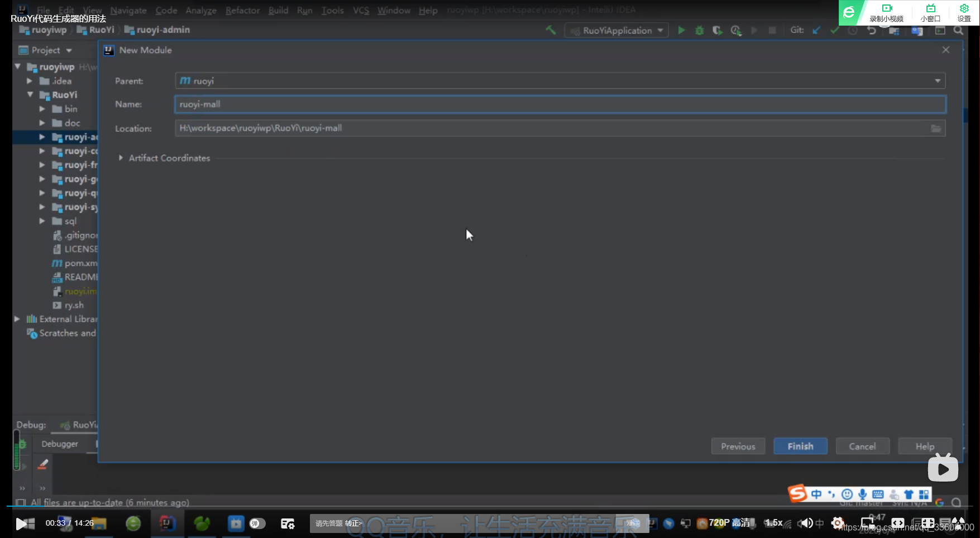Viewport: 980px width, 538px height.
Task: Click the Name field containing ruoyi-mall
Action: pyautogui.click(x=560, y=104)
